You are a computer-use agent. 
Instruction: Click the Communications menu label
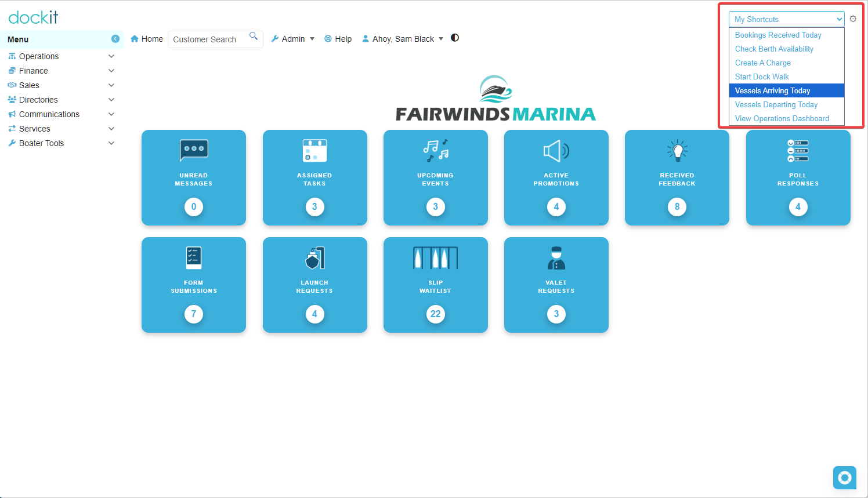(x=49, y=114)
